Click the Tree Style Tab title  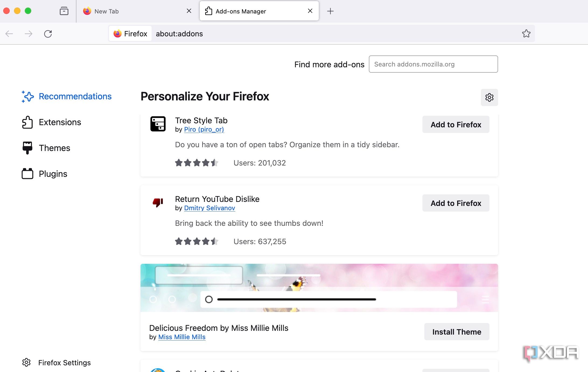coord(201,120)
